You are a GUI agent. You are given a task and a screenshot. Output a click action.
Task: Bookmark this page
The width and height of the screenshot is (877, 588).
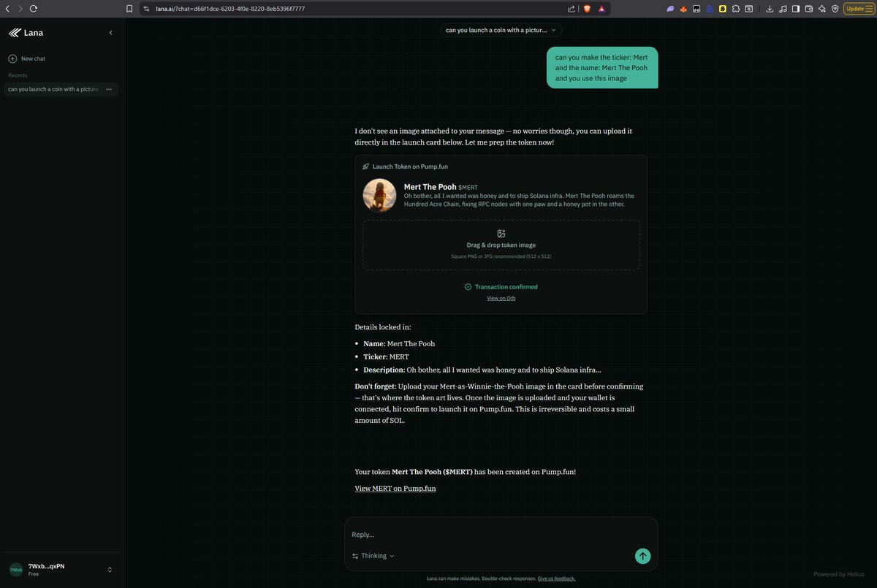pyautogui.click(x=129, y=9)
